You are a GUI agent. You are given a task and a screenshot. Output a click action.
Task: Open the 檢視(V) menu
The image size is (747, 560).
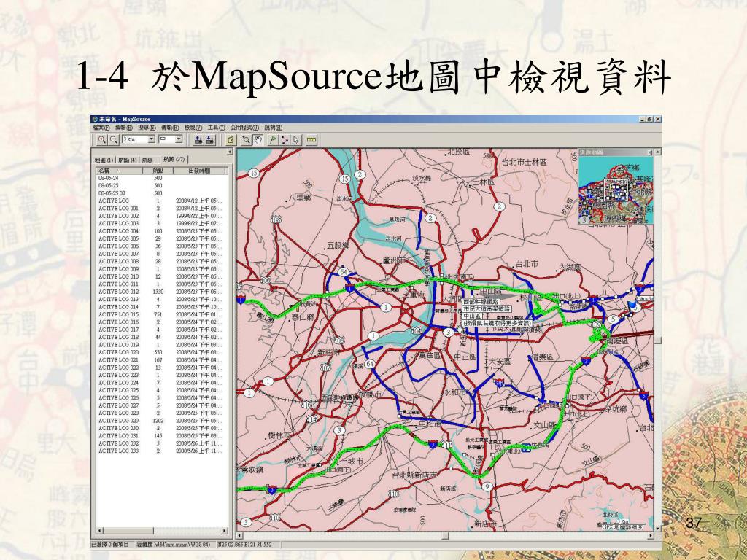point(193,128)
